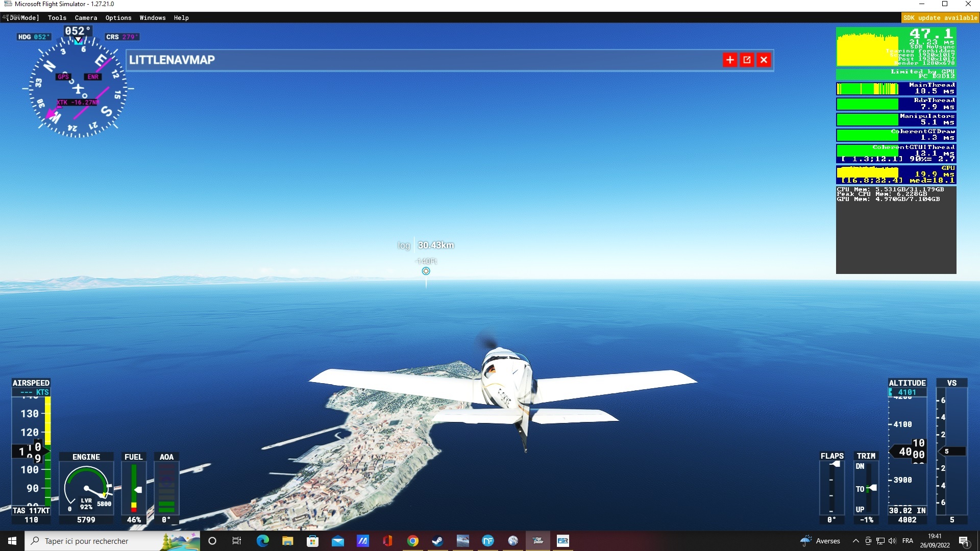Expand the system tray hidden icons chevron
The height and width of the screenshot is (551, 980).
(x=855, y=541)
